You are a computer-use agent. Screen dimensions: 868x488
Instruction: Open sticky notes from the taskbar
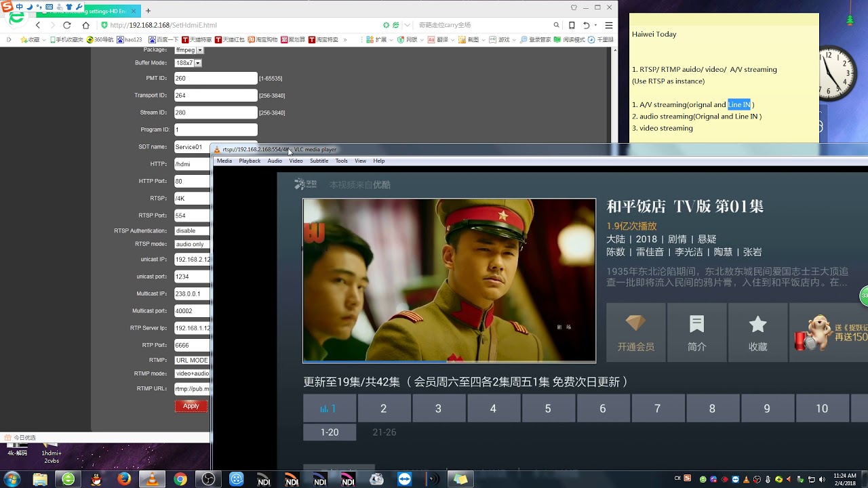pyautogui.click(x=460, y=479)
